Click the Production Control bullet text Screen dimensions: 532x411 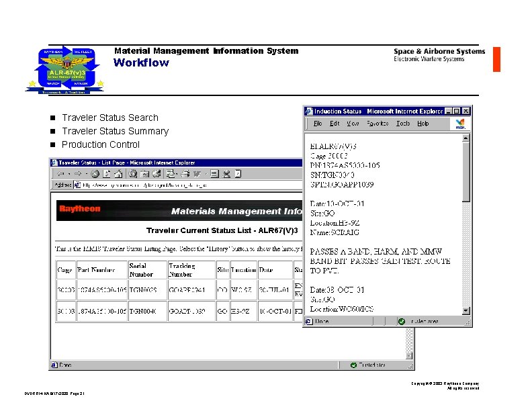point(101,144)
